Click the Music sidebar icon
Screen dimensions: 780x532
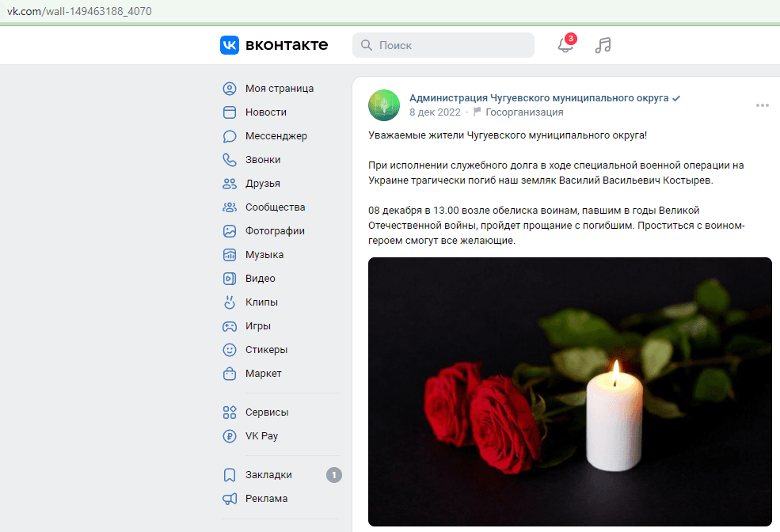pyautogui.click(x=230, y=255)
